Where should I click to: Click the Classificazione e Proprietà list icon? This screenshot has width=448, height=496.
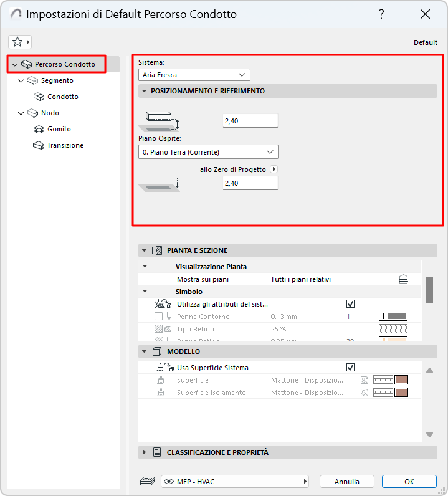(157, 452)
